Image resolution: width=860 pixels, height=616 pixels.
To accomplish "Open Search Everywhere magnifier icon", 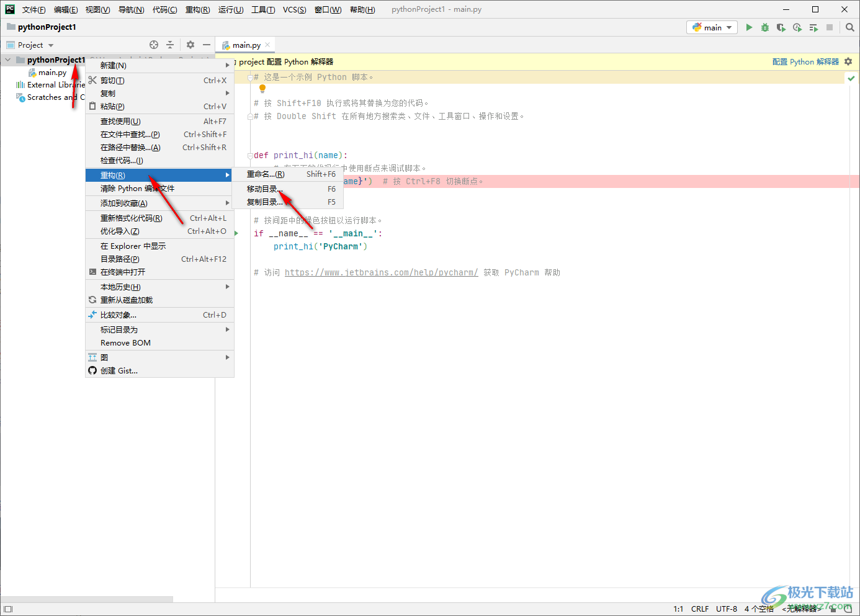I will click(x=850, y=27).
